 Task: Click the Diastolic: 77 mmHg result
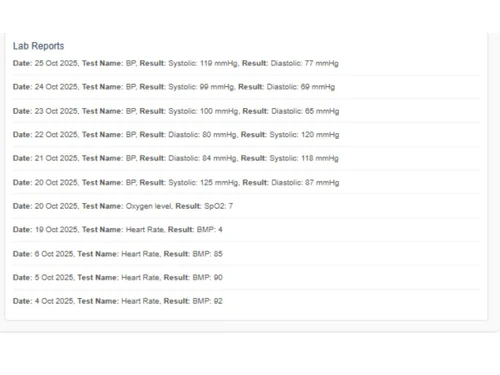304,63
